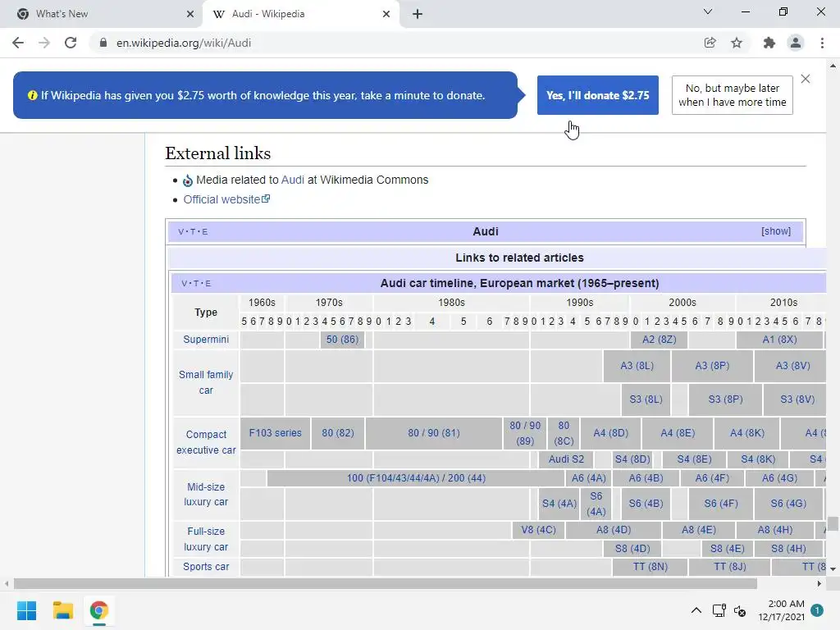This screenshot has width=840, height=630.
Task: Open A8 (4D) model link
Action: click(x=614, y=530)
